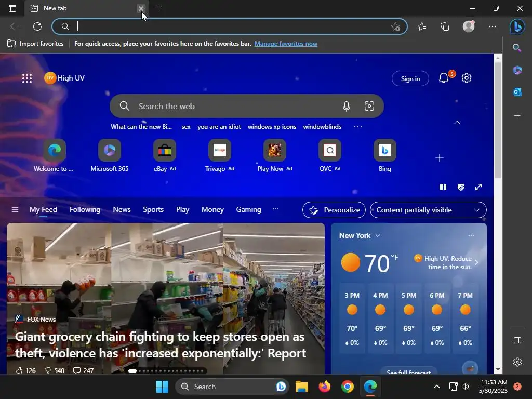Screen dimensions: 532x399
Task: Click the Search the web box
Action: tap(247, 106)
